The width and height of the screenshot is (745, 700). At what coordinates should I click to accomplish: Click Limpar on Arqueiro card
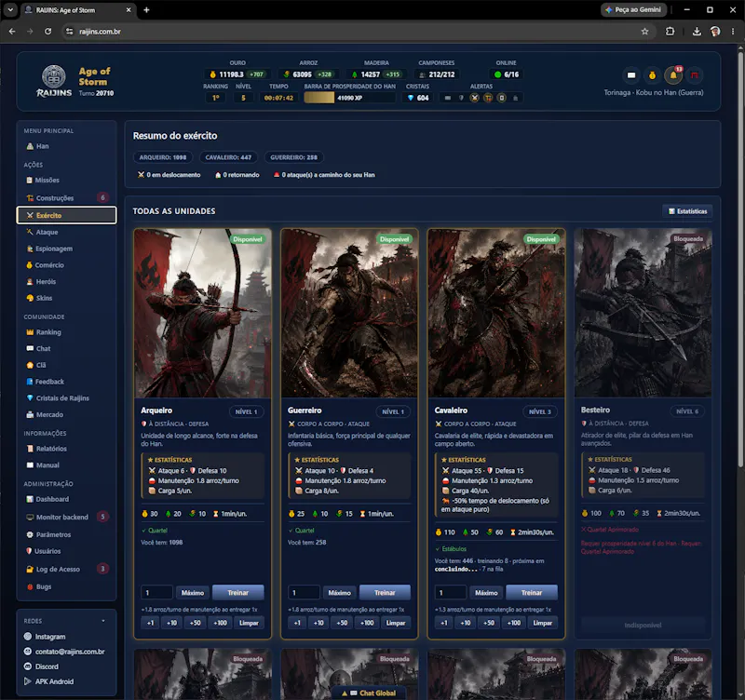[x=249, y=623]
